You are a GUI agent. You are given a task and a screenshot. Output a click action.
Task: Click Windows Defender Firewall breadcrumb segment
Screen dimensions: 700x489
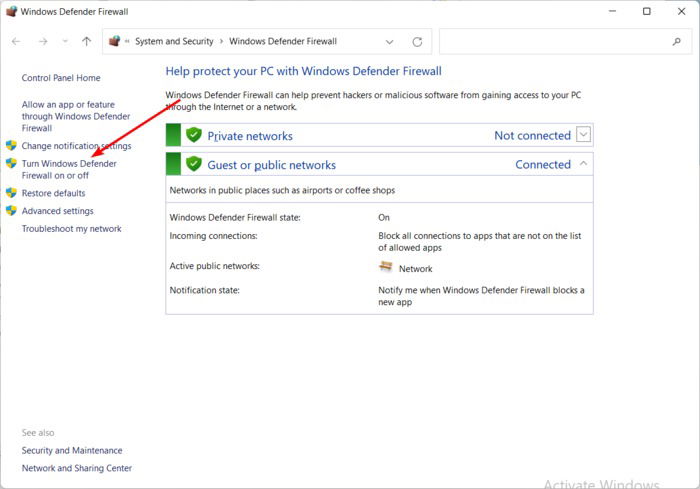[283, 42]
